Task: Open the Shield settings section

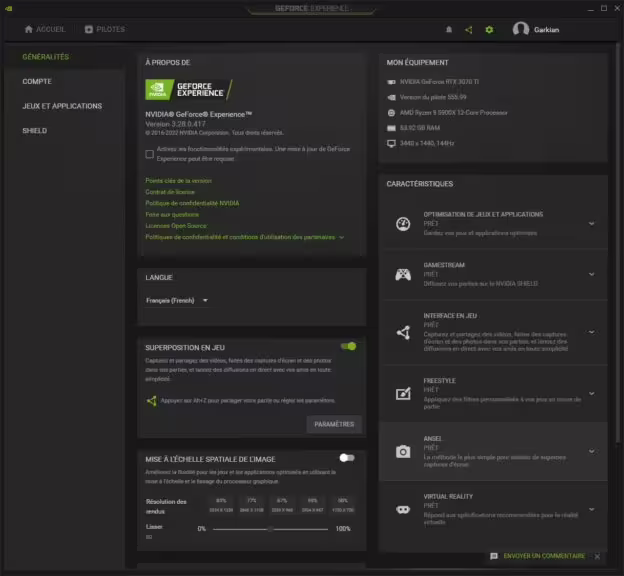Action: pos(35,131)
